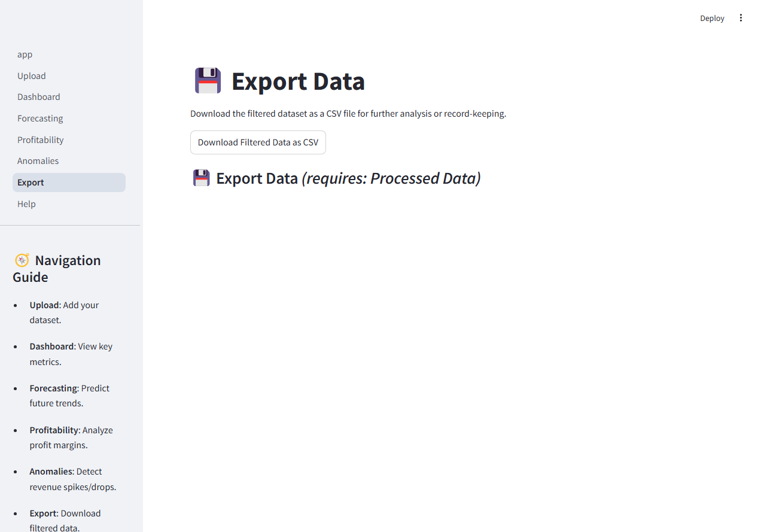Select the Export page in the sidebar
758x532 pixels.
pyautogui.click(x=31, y=182)
